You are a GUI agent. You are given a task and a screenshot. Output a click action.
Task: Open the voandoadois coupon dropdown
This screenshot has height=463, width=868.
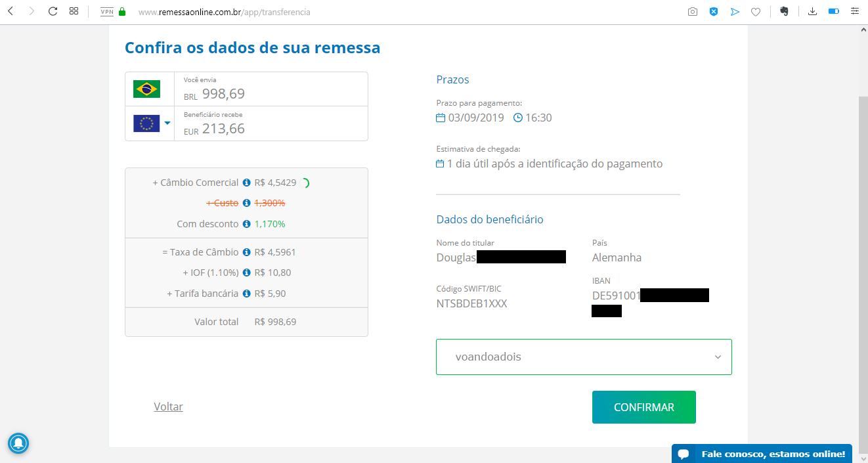tap(584, 357)
